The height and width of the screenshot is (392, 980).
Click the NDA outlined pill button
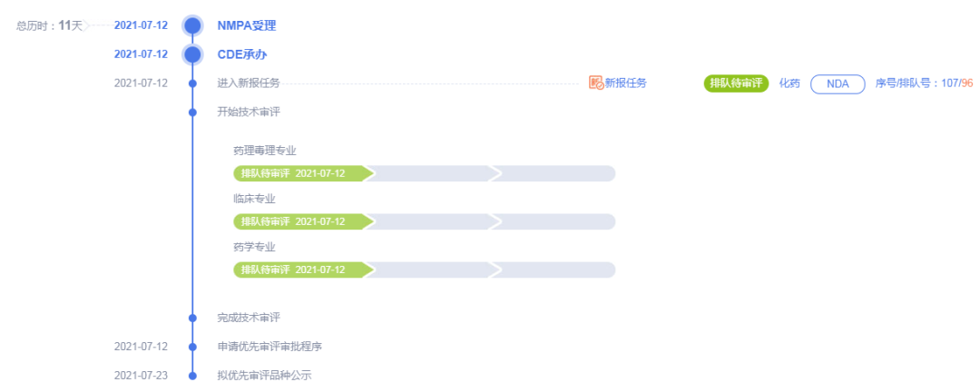(x=838, y=83)
